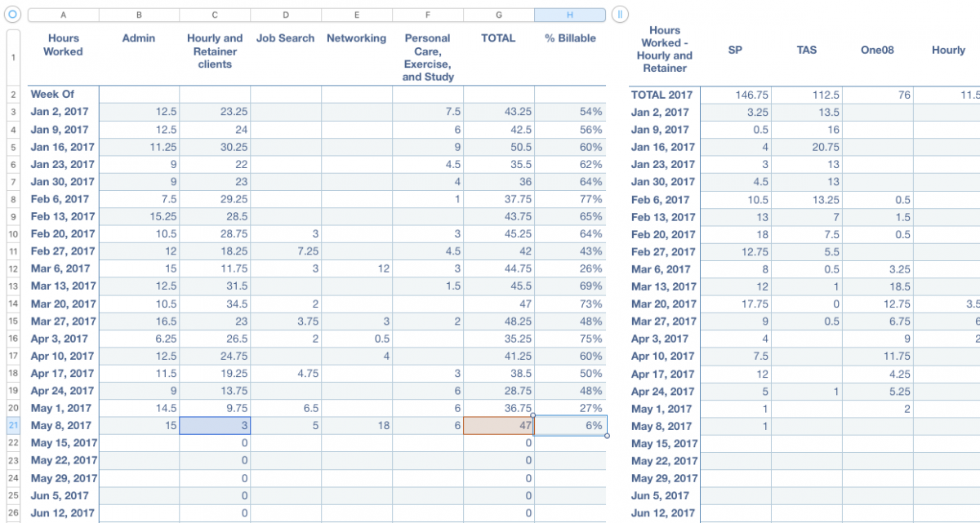Select row number 21 header
This screenshot has height=523, width=980.
click(13, 425)
